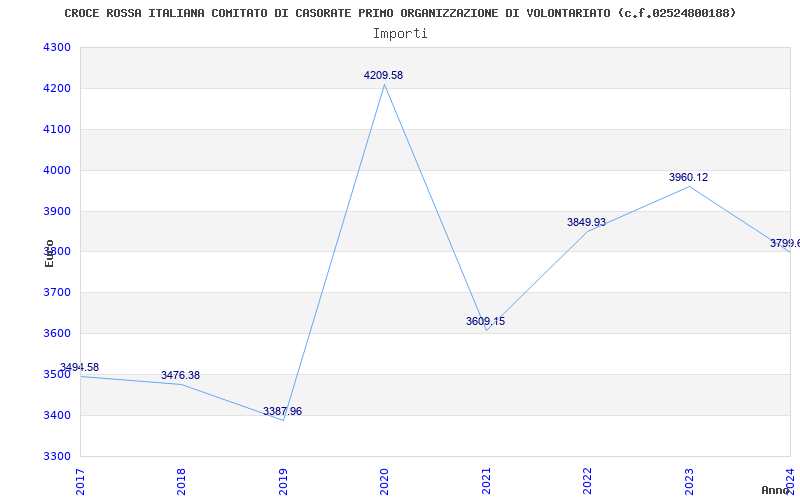The width and height of the screenshot is (800, 500).
Task: Click the 3476.38 data point label
Action: tap(181, 376)
